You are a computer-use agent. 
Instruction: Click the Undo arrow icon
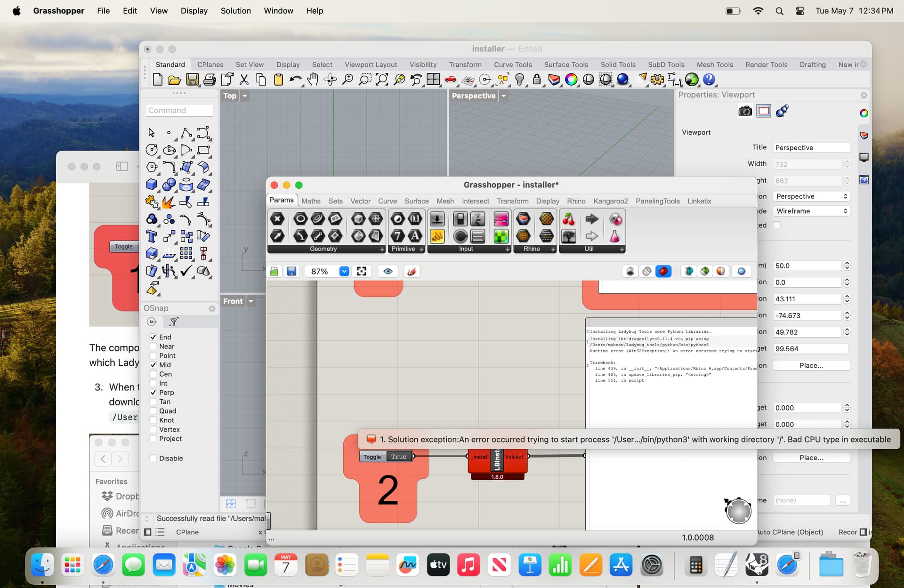296,80
